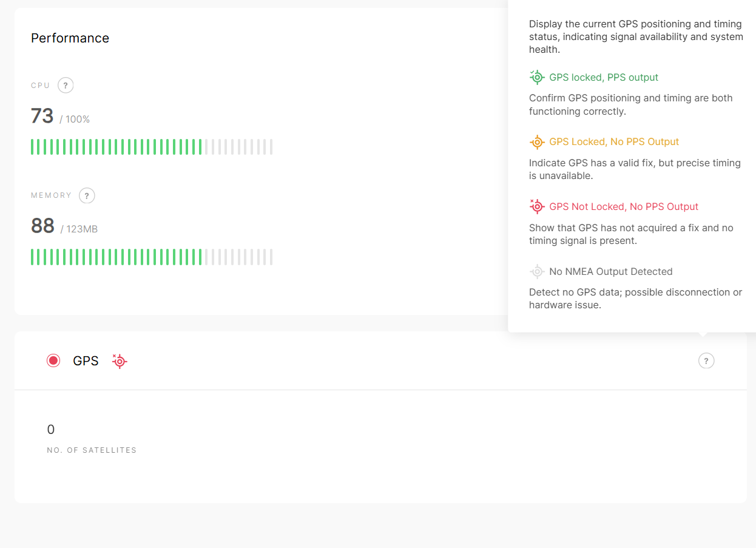Viewport: 756px width, 548px height.
Task: Click the Memory usage progress bar
Action: pyautogui.click(x=152, y=257)
